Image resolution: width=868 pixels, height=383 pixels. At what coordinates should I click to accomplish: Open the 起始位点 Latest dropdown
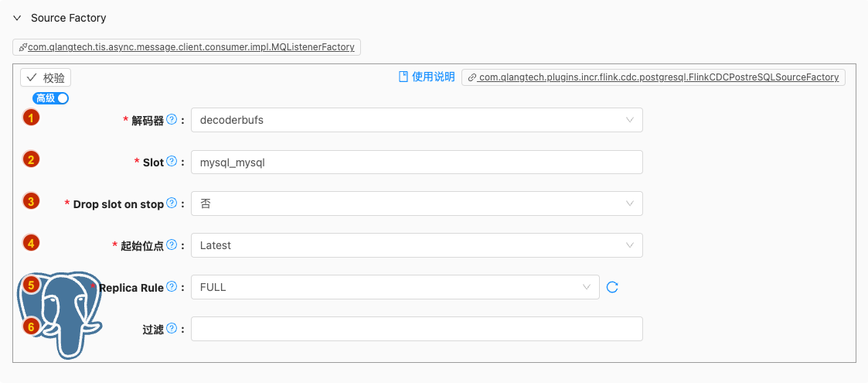pyautogui.click(x=417, y=245)
